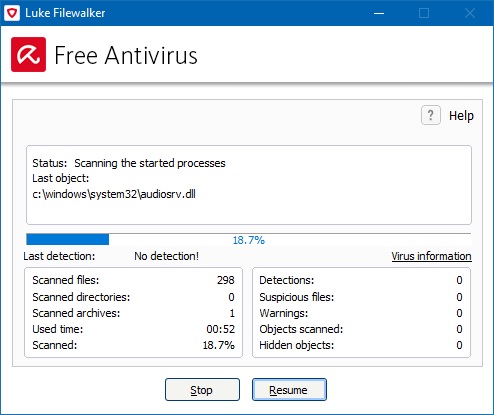Click the Suspicious files row
Image resolution: width=494 pixels, height=415 pixels.
click(361, 297)
